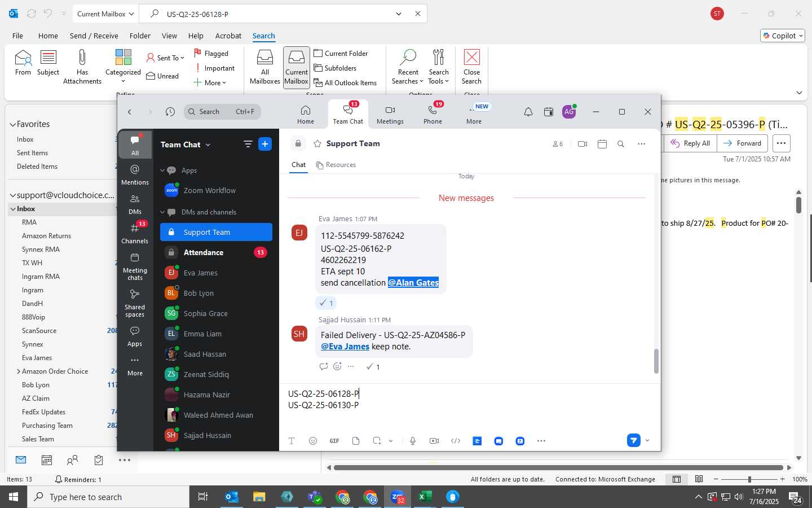This screenshot has width=812, height=508.
Task: Collapse the Favorites folder group
Action: coord(12,124)
